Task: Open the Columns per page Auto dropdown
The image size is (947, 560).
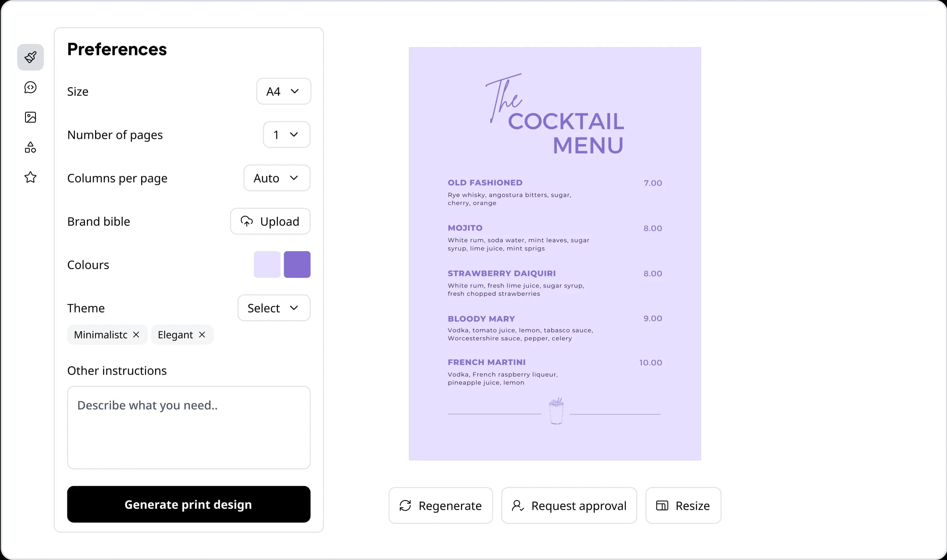Action: 277,178
